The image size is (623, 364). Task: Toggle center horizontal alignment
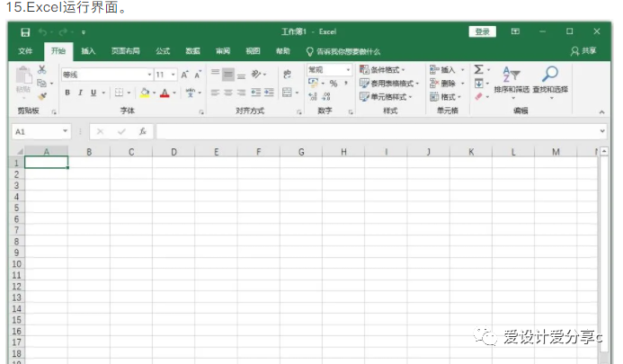228,93
